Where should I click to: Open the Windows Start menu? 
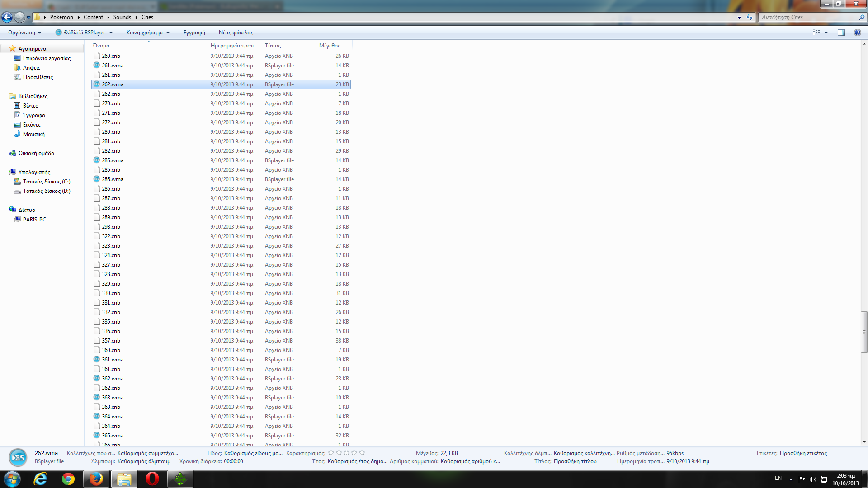[x=12, y=479]
